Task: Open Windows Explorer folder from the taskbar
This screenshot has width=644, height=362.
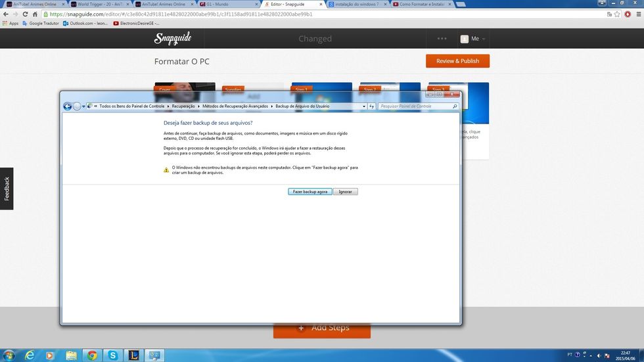Action: click(72, 355)
